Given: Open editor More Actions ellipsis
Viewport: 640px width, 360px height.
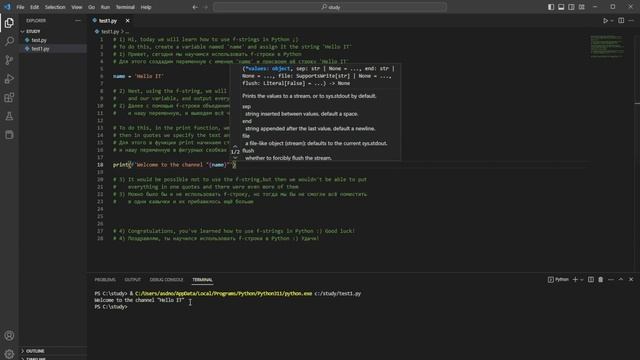Looking at the screenshot, I should coord(631,20).
